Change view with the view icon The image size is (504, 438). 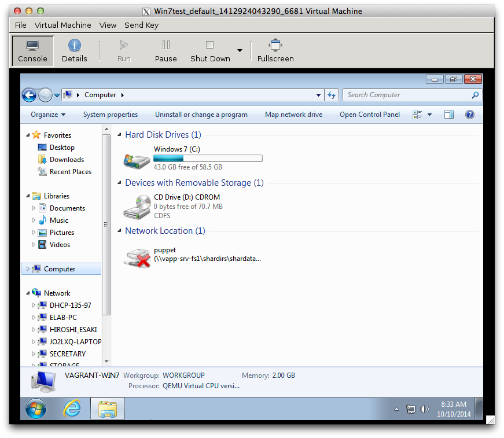click(x=417, y=115)
